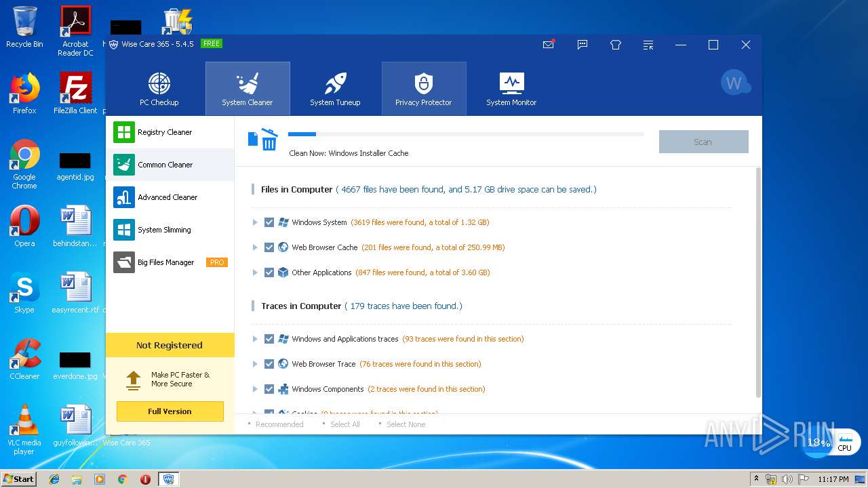
Task: Open Acrobat Reader DC desktop shortcut
Action: coord(75,31)
